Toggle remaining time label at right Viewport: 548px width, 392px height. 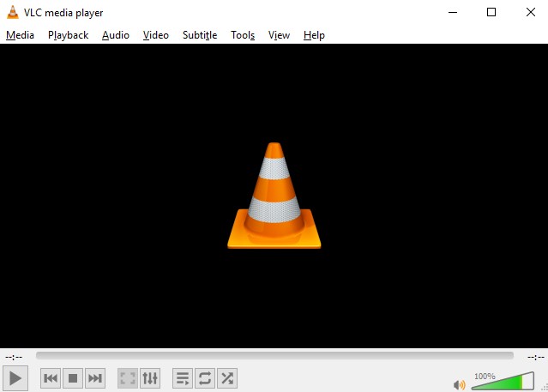tap(536, 357)
